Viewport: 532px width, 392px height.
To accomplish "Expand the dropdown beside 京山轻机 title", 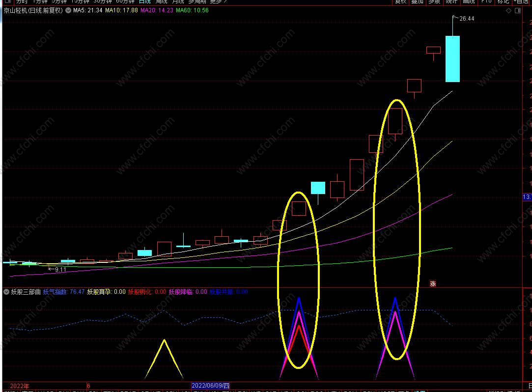I will tap(67, 10).
